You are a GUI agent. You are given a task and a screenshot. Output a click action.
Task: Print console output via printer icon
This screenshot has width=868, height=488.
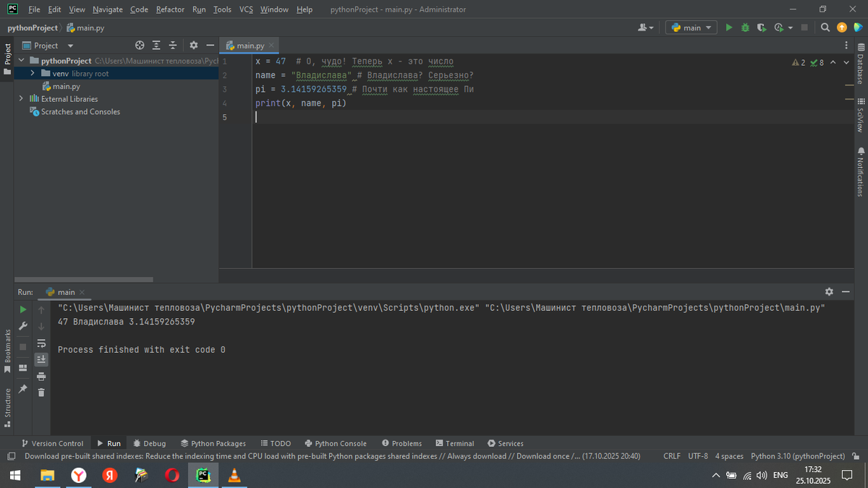(x=41, y=376)
